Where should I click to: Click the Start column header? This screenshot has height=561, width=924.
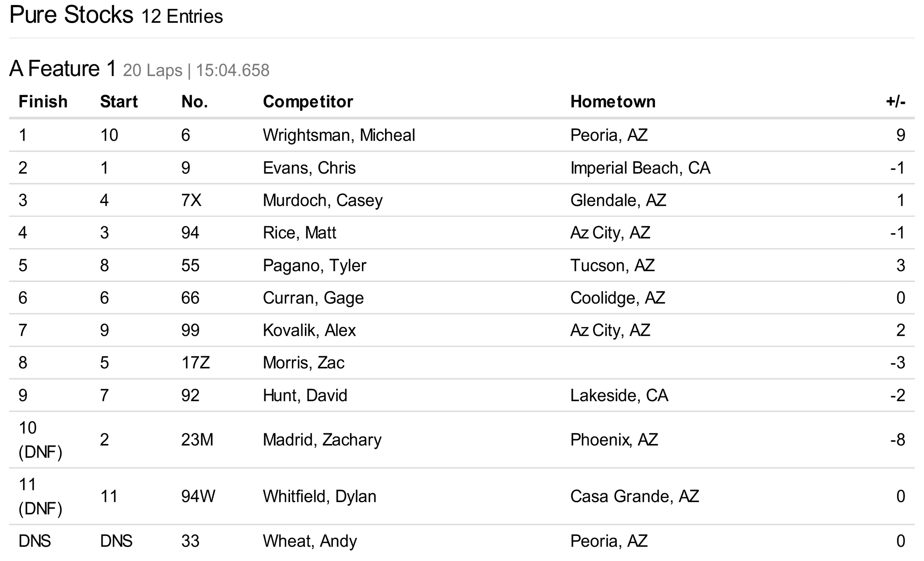coord(119,102)
